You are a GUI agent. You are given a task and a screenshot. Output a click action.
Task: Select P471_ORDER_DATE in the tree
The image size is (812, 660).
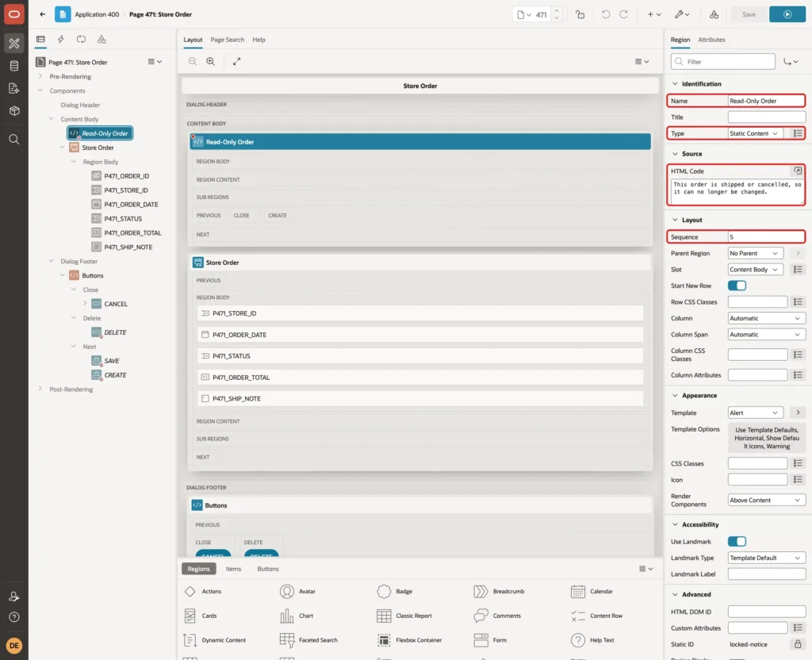click(131, 204)
